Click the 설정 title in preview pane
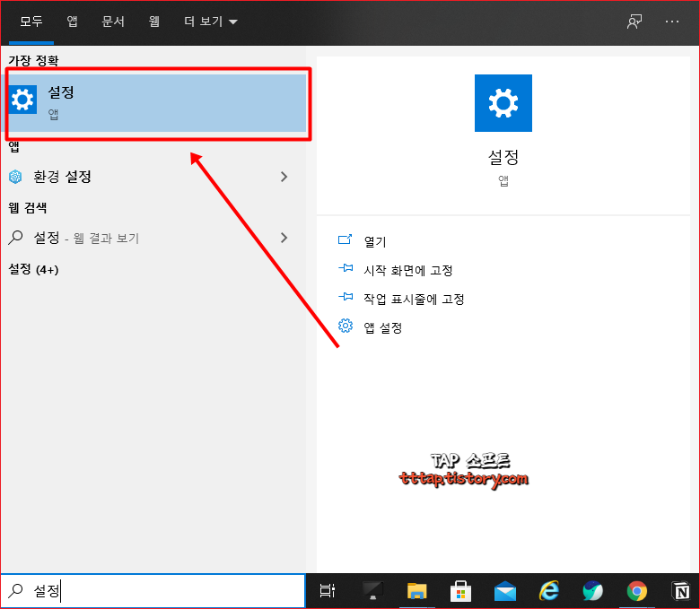 pos(503,157)
